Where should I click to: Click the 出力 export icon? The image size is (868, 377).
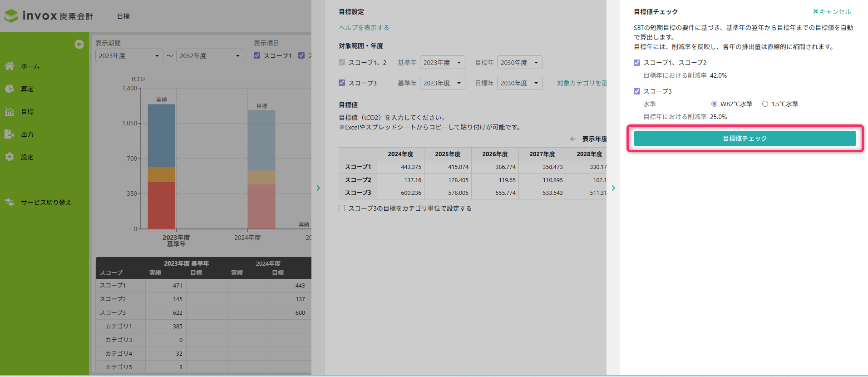[x=10, y=134]
